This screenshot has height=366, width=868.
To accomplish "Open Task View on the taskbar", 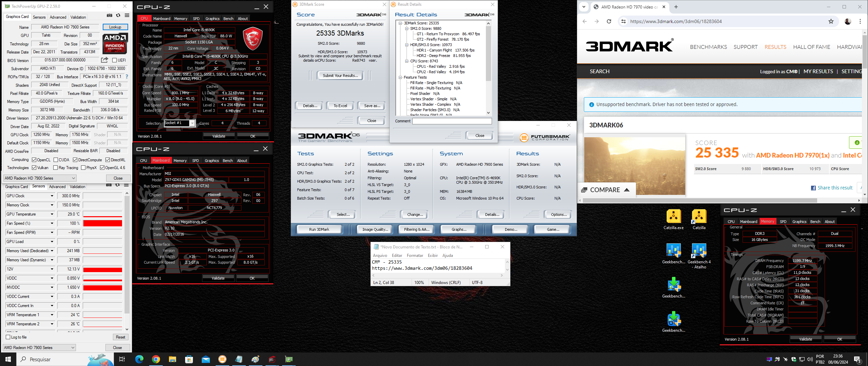I will coord(122,359).
